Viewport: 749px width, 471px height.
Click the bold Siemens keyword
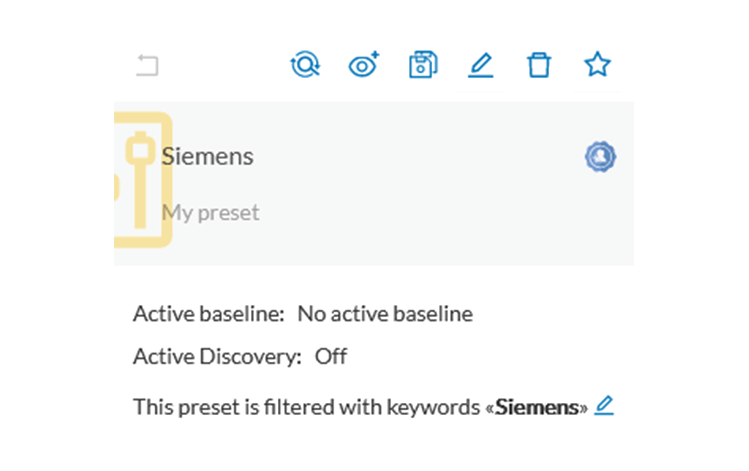[x=537, y=407]
